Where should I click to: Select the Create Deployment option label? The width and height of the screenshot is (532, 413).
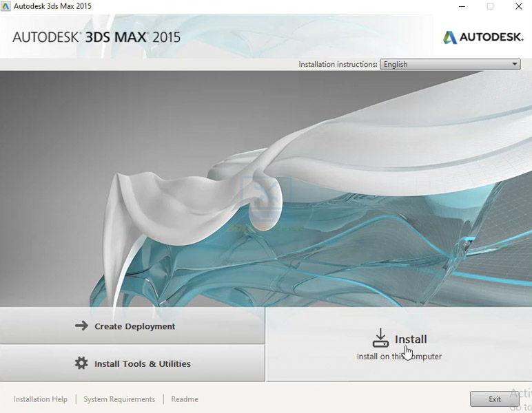pyautogui.click(x=135, y=326)
